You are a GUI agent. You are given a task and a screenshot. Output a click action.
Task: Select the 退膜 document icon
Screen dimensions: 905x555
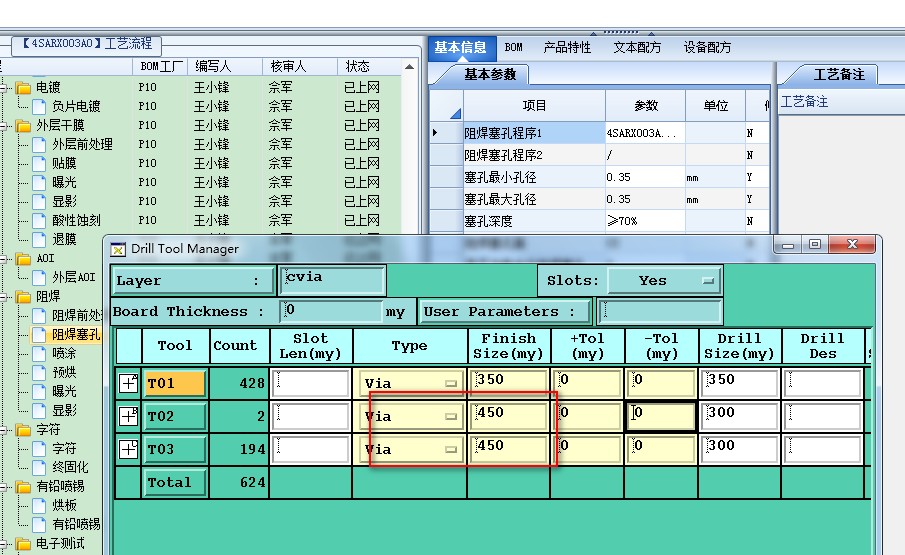[x=39, y=240]
